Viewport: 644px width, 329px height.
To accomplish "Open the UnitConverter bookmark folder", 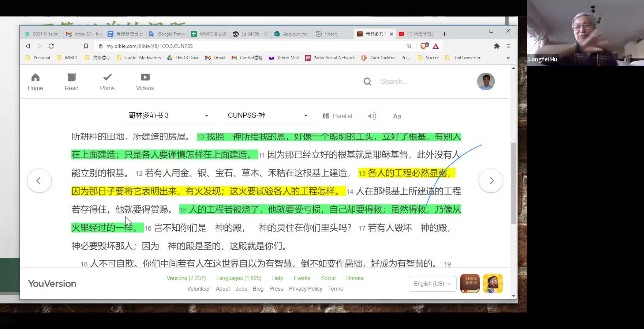I will coord(463,58).
